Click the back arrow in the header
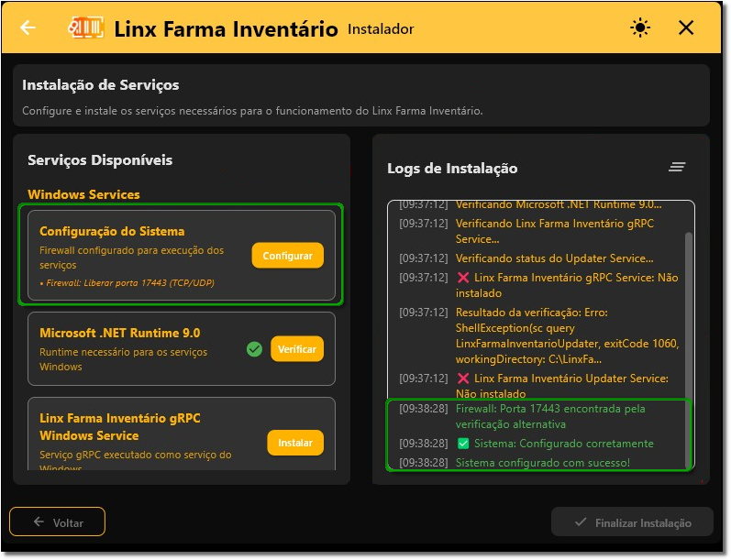 (28, 27)
